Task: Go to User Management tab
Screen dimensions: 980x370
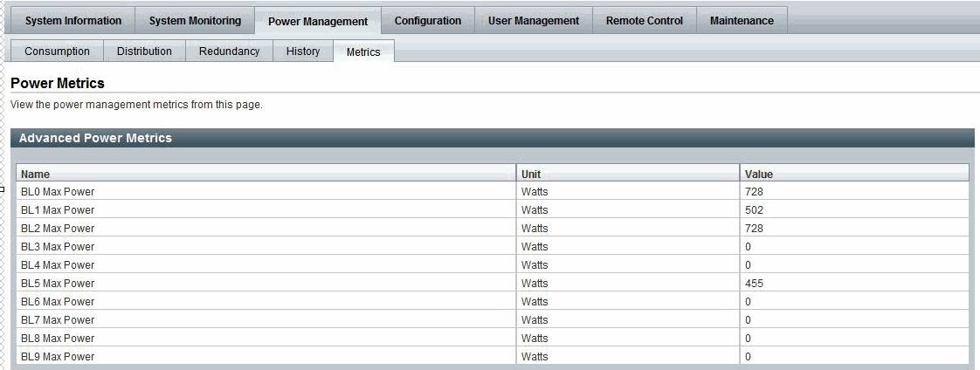Action: point(534,21)
